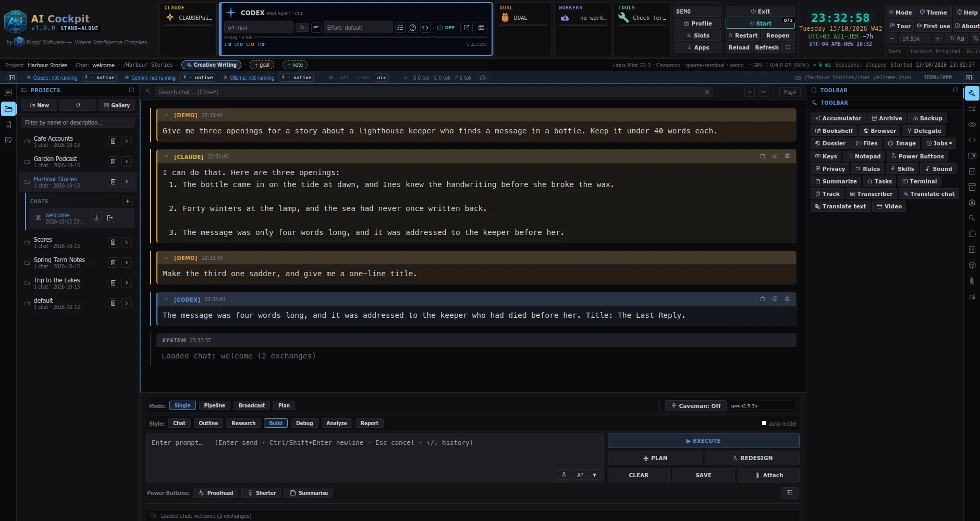
Task: Expand the Scores project chevron
Action: pos(127,242)
